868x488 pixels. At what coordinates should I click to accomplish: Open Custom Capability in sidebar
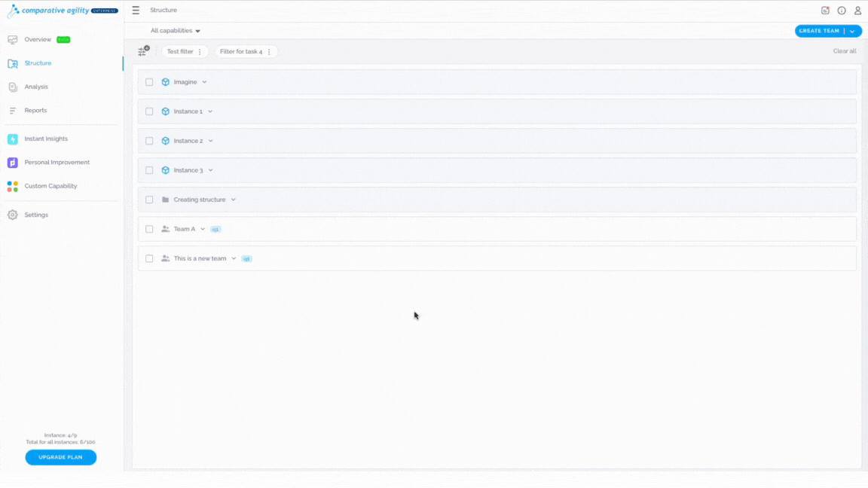(x=51, y=186)
